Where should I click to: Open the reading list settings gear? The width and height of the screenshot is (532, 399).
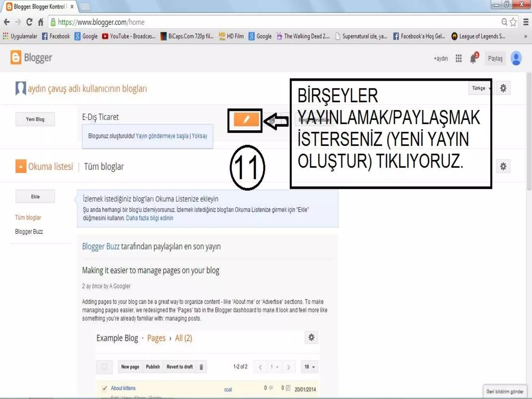503,166
